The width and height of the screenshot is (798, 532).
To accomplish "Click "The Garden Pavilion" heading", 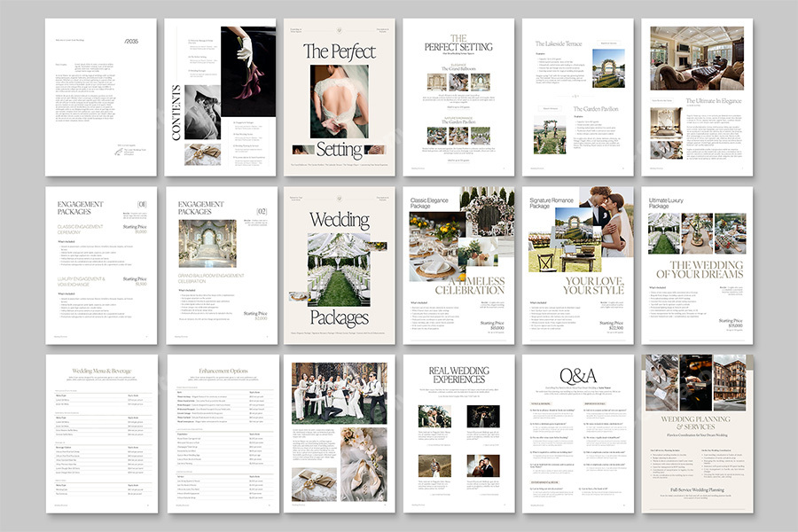I will [x=597, y=110].
